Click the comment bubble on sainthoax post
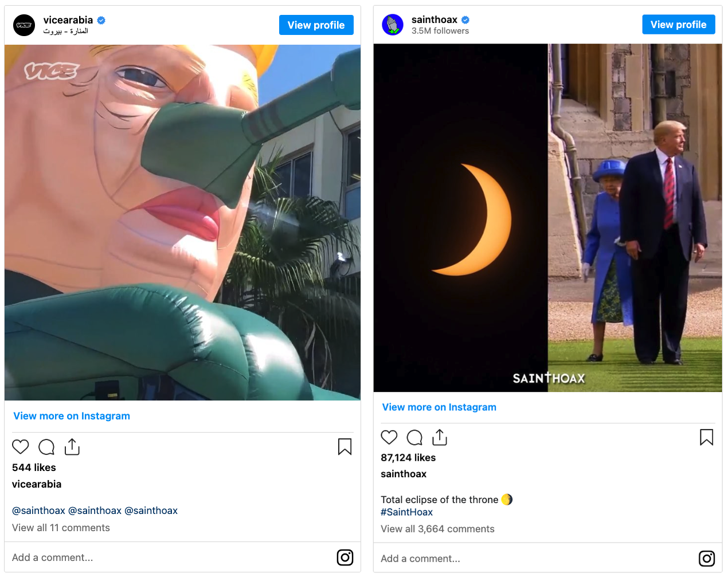This screenshot has width=728, height=577. coord(414,438)
